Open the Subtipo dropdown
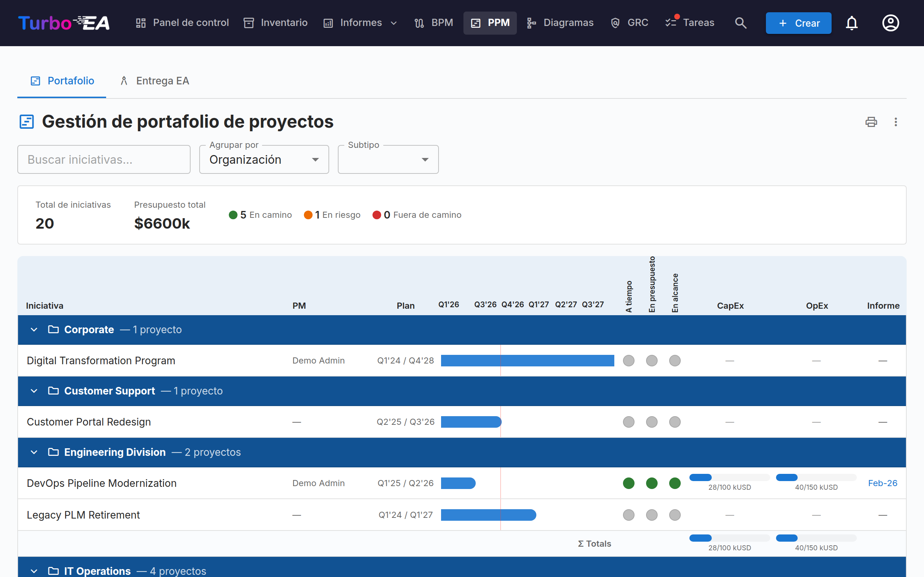Viewport: 924px width, 577px height. tap(388, 159)
